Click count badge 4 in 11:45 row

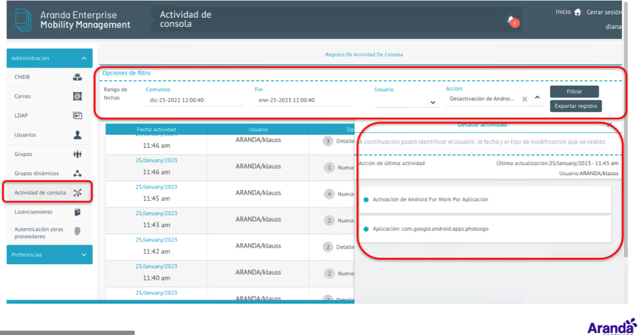click(329, 194)
